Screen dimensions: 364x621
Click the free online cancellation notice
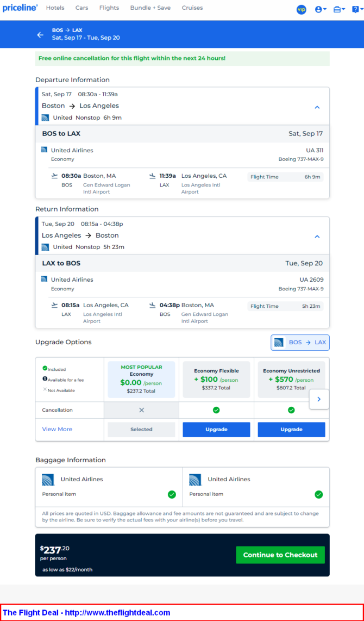coord(183,59)
